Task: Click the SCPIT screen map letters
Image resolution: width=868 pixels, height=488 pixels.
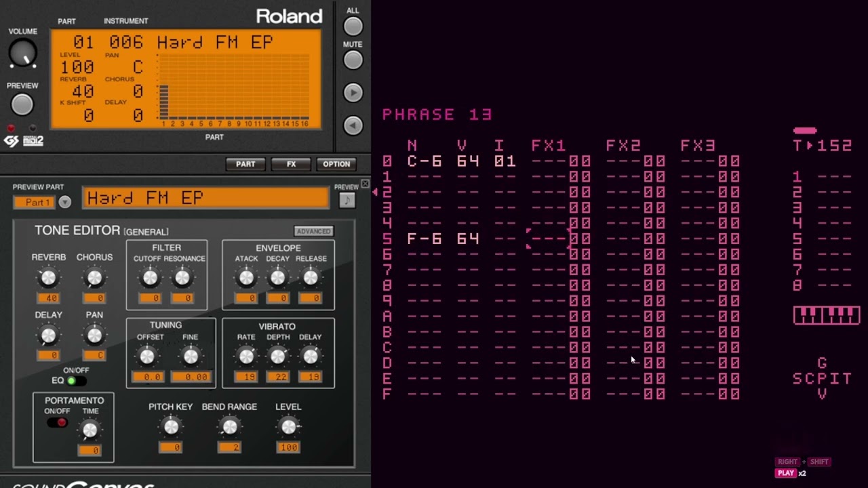Action: [x=822, y=378]
